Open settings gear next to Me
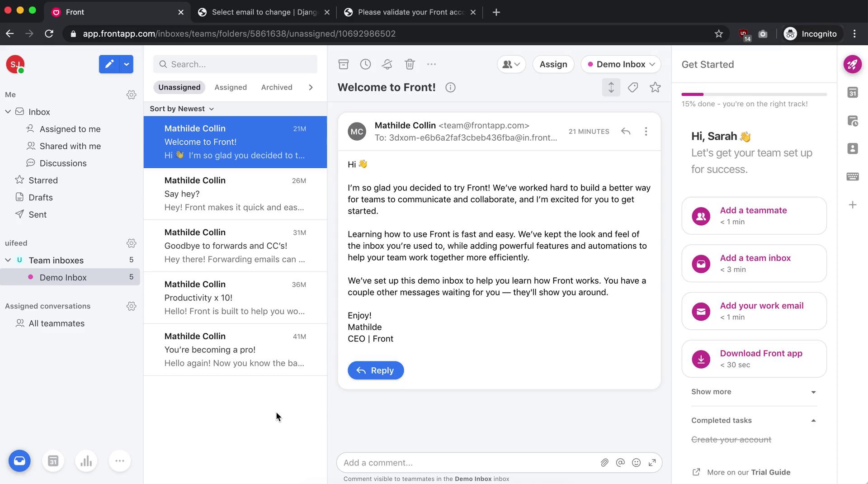Viewport: 868px width, 484px height. coord(131,95)
